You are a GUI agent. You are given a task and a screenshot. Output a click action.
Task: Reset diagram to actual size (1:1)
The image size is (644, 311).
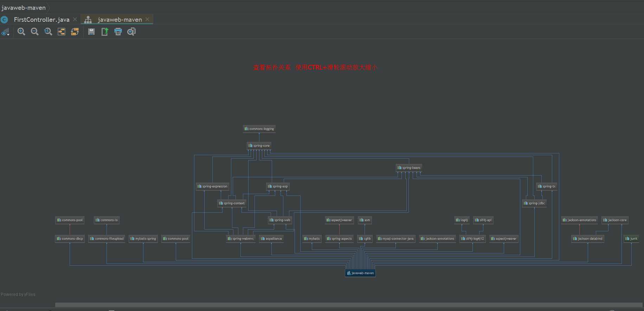click(x=48, y=32)
